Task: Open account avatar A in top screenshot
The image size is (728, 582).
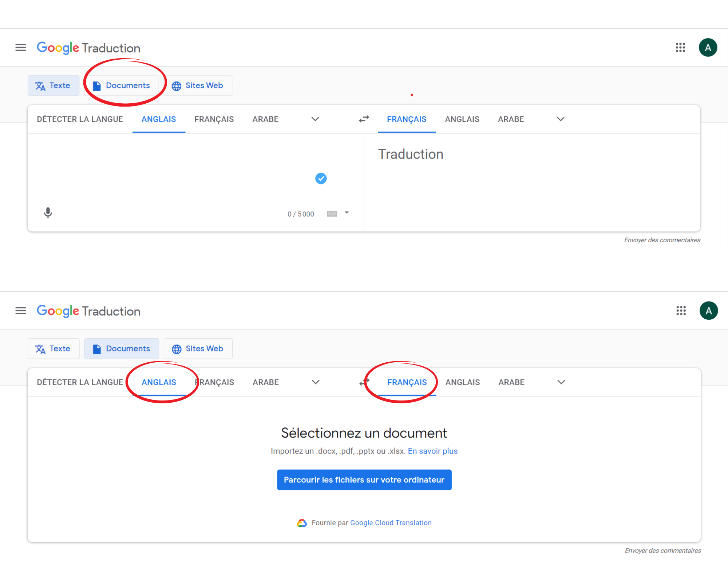Action: click(708, 48)
